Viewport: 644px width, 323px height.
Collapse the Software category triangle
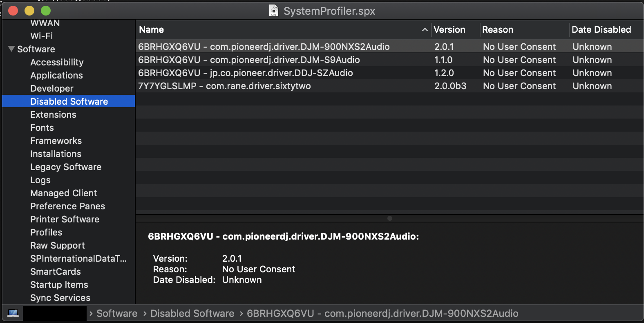pos(11,49)
